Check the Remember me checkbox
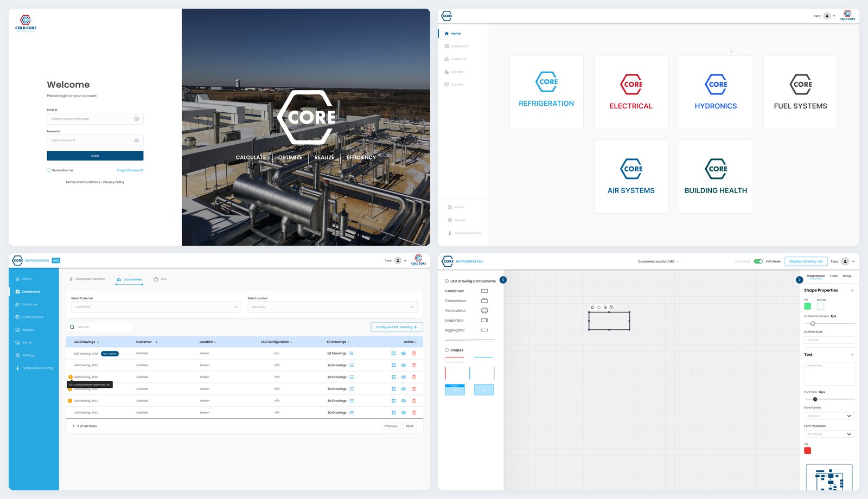 tap(48, 170)
